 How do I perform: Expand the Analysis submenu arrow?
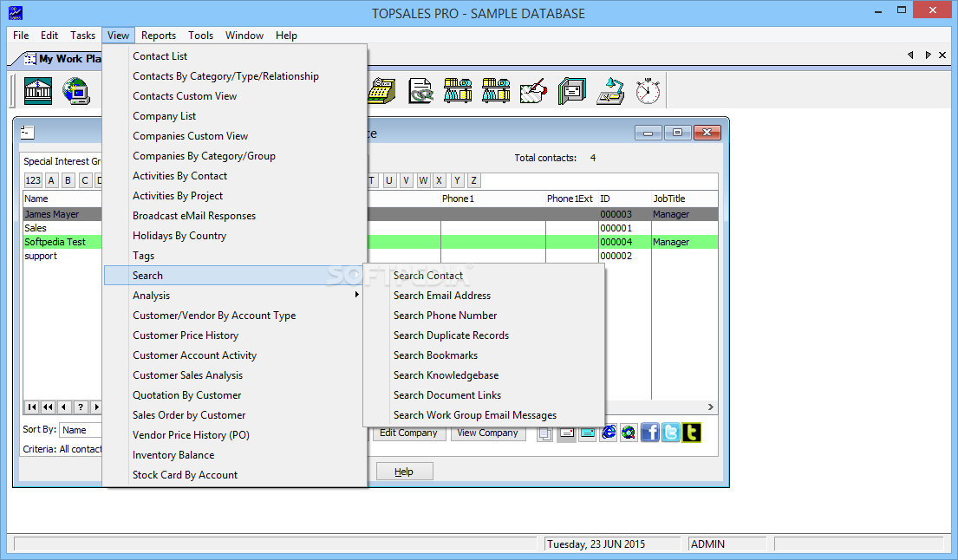(x=357, y=295)
